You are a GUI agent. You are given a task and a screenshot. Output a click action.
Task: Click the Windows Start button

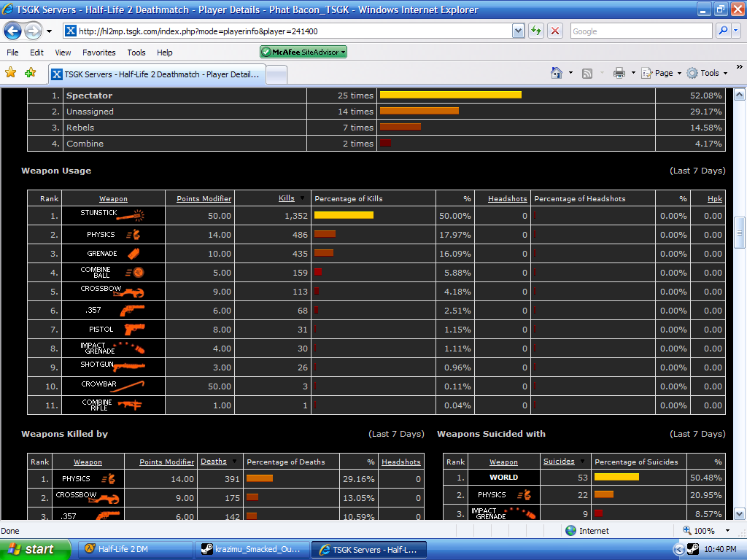(35, 549)
